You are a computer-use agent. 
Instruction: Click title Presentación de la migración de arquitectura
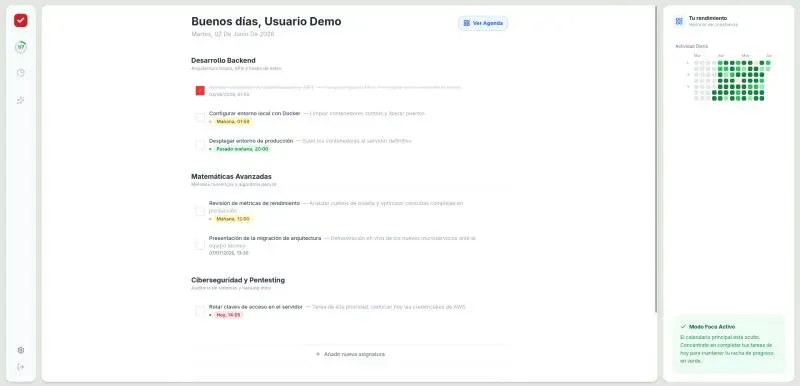[265, 238]
